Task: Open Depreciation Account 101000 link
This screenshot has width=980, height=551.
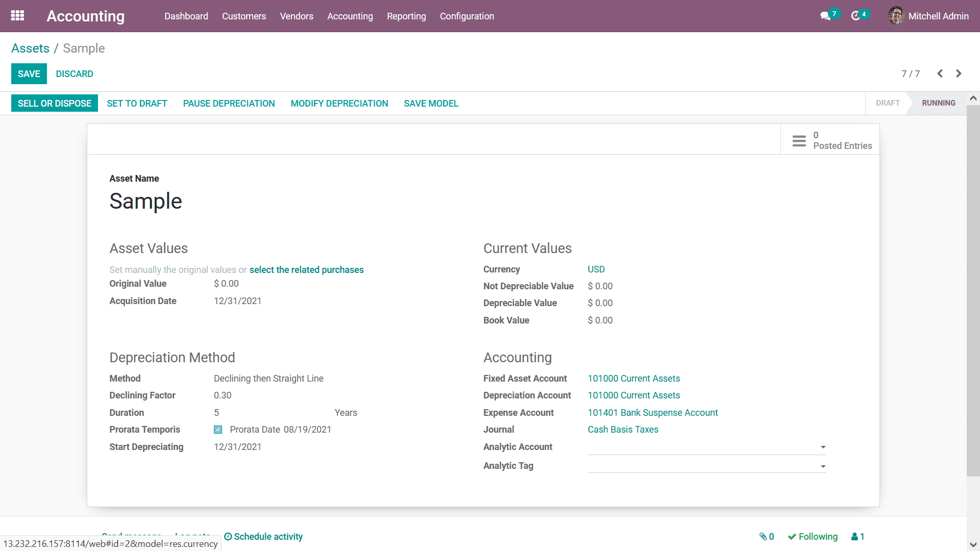Action: click(633, 395)
